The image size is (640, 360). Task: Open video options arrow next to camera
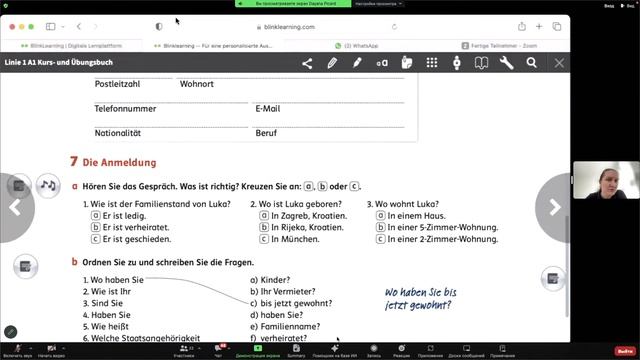[64, 348]
